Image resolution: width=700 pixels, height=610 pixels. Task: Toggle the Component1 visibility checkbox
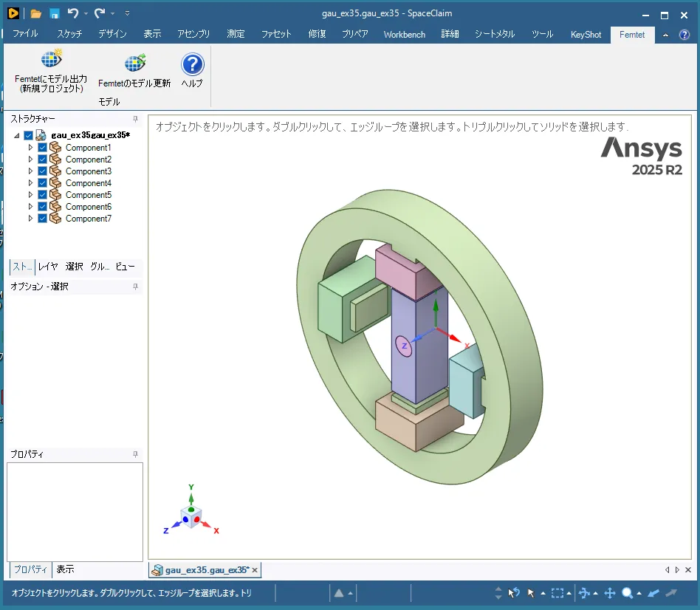click(42, 148)
